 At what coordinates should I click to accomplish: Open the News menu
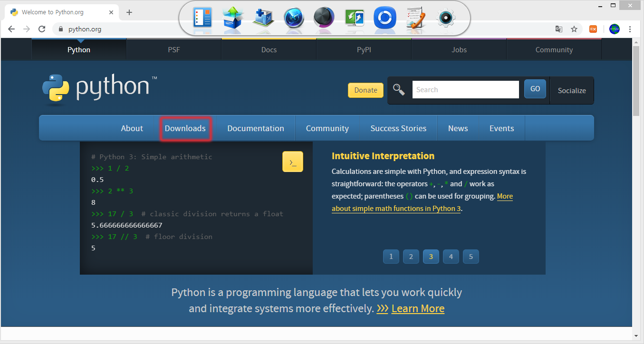458,128
